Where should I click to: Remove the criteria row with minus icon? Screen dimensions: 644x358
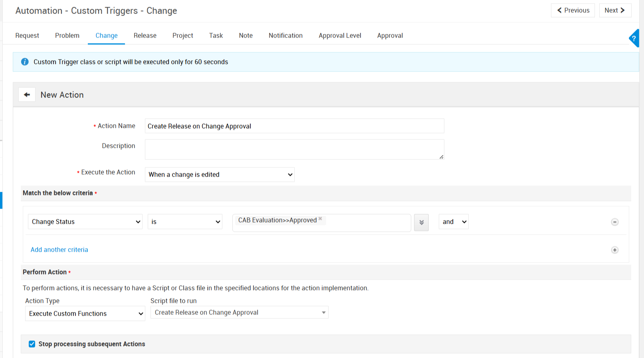615,222
